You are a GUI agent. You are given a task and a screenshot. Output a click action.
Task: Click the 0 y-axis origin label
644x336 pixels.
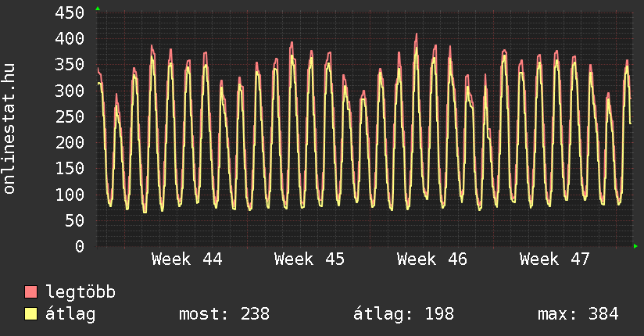[x=80, y=246]
